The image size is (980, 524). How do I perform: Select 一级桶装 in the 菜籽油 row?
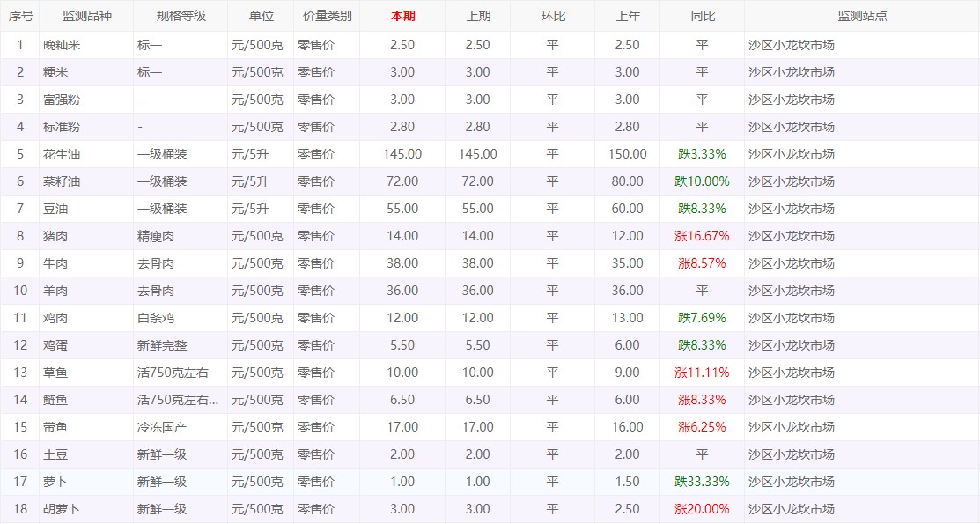point(162,181)
